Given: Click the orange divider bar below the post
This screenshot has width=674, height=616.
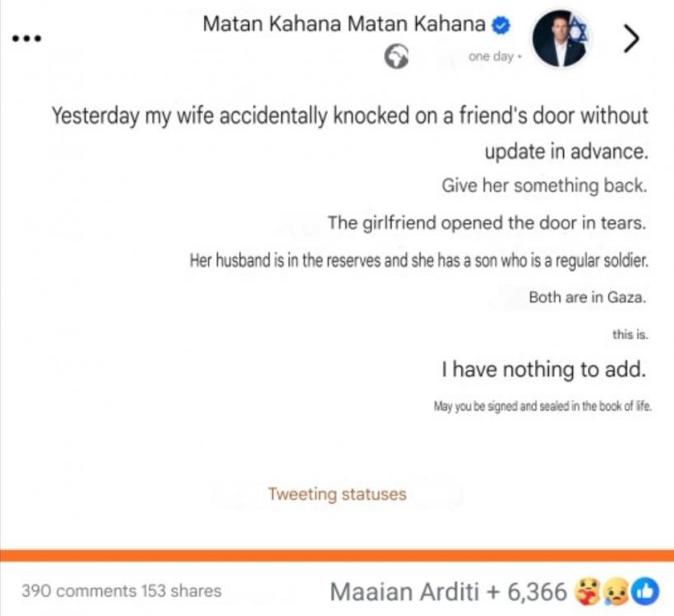Looking at the screenshot, I should pos(337,554).
